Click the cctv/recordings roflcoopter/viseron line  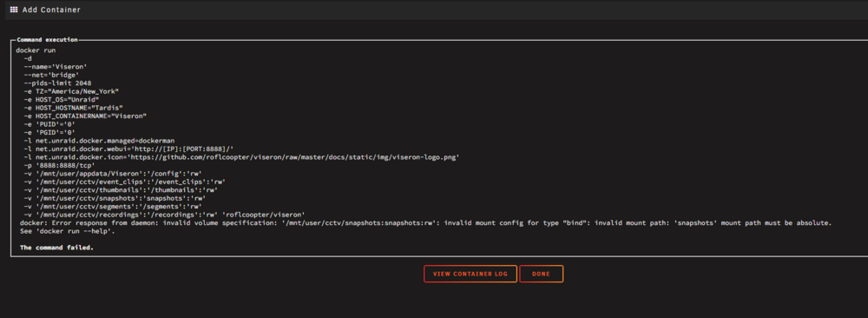click(x=164, y=215)
